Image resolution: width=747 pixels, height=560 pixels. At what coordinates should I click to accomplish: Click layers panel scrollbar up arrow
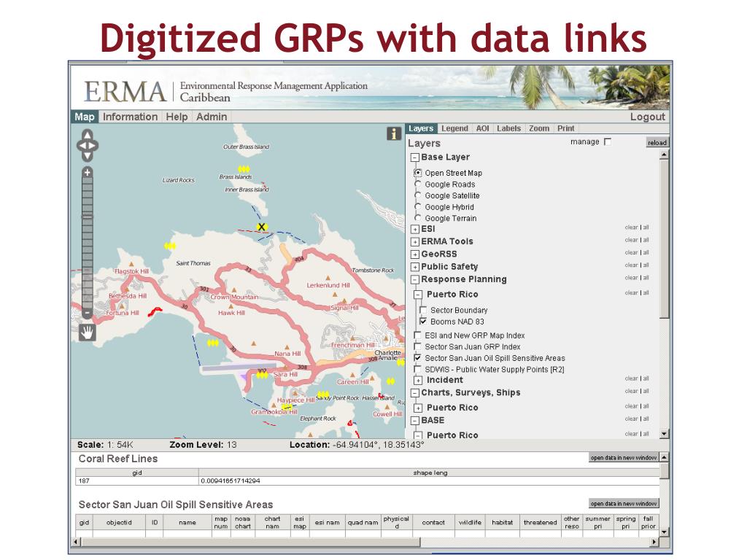664,155
